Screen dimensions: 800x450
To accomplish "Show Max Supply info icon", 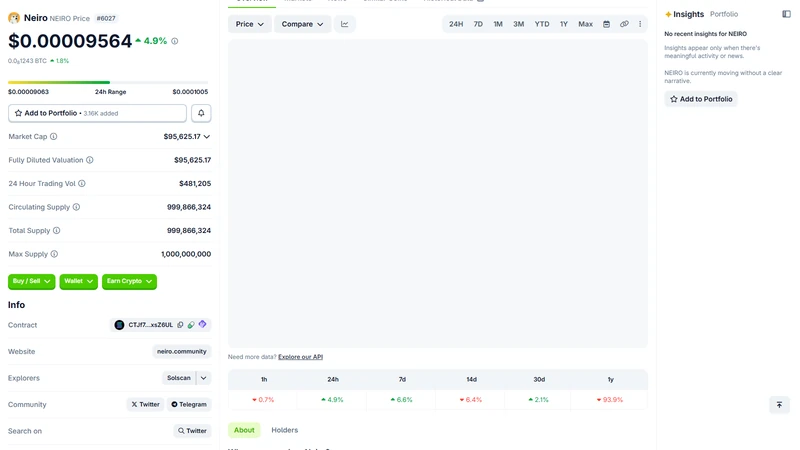I will [x=54, y=254].
